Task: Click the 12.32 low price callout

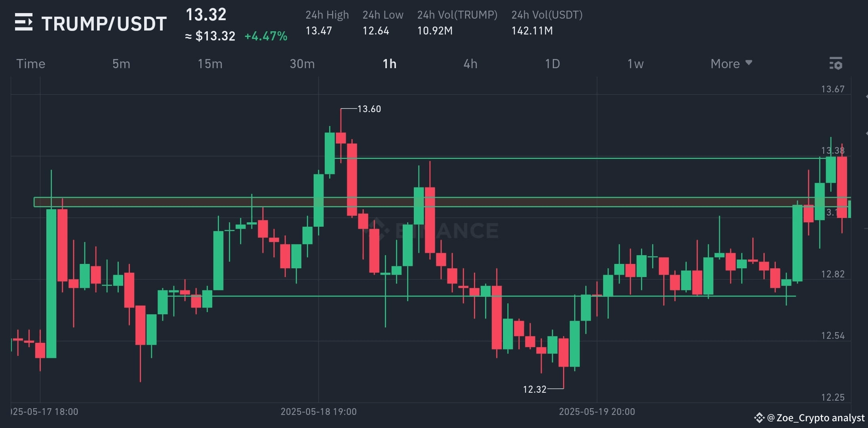Action: click(x=535, y=389)
